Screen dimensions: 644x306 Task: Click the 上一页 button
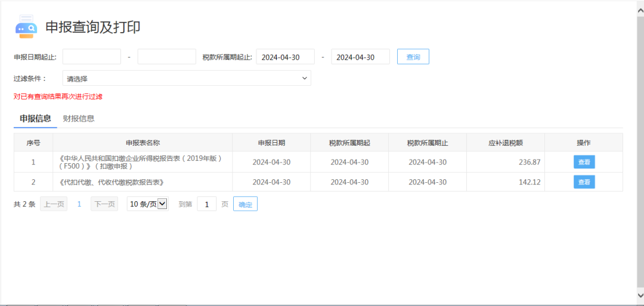click(x=54, y=204)
